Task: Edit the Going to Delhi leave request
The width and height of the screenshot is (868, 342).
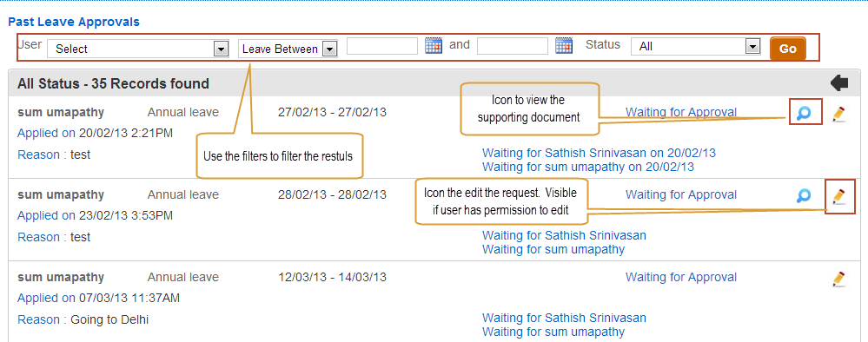Action: point(839,279)
